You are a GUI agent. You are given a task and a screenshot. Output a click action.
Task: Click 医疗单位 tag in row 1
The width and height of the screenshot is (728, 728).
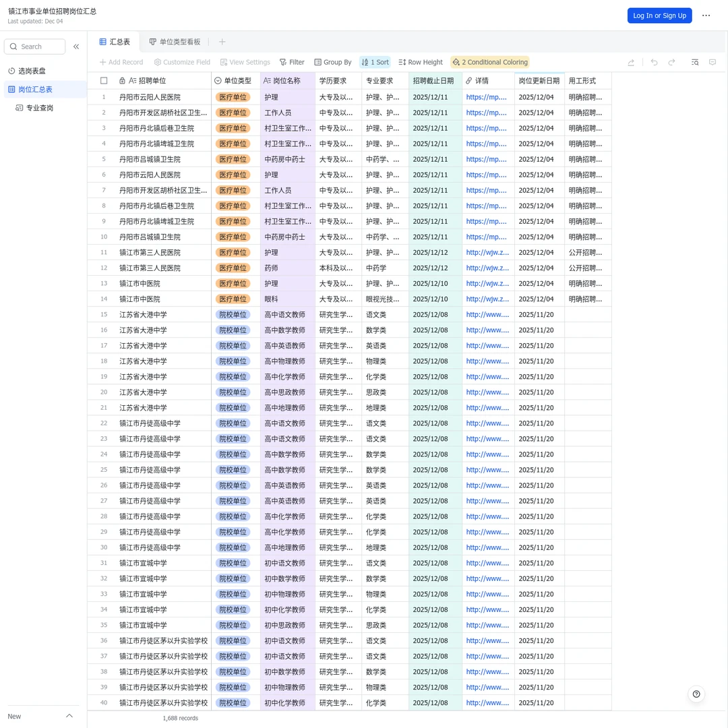tap(233, 97)
